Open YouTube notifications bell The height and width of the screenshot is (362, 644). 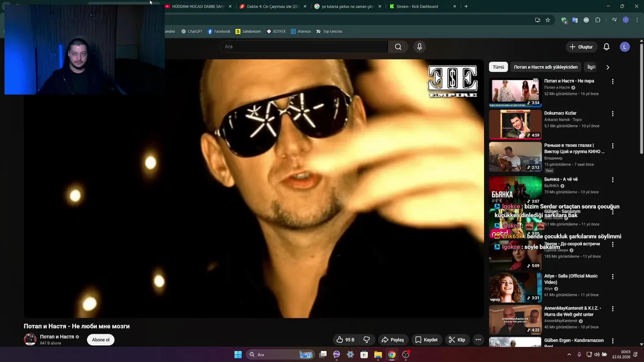pyautogui.click(x=606, y=47)
